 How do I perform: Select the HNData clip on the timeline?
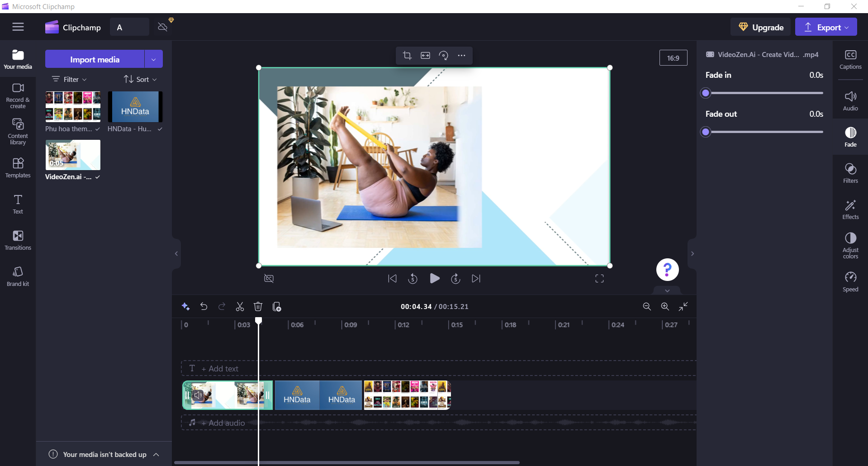[x=318, y=395]
